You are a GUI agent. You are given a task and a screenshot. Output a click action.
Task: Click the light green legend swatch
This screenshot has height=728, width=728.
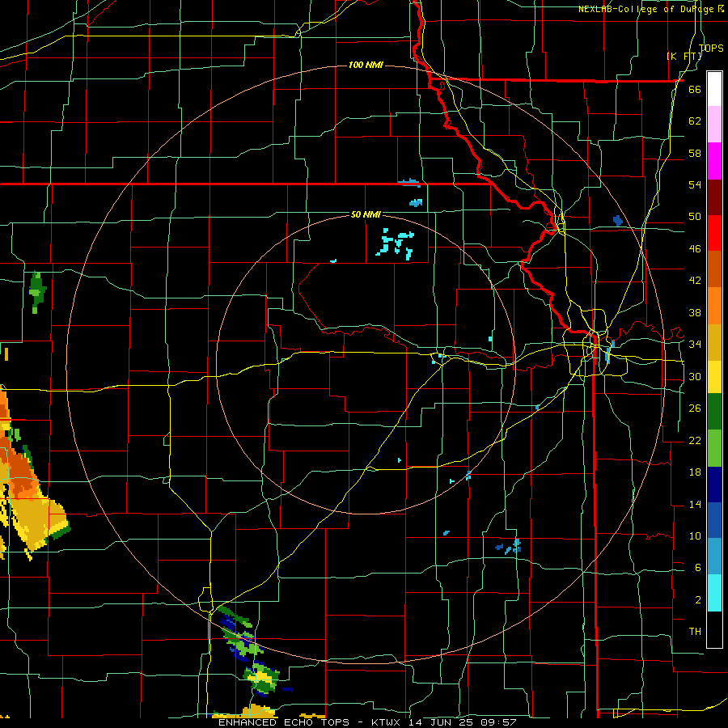coord(714,448)
